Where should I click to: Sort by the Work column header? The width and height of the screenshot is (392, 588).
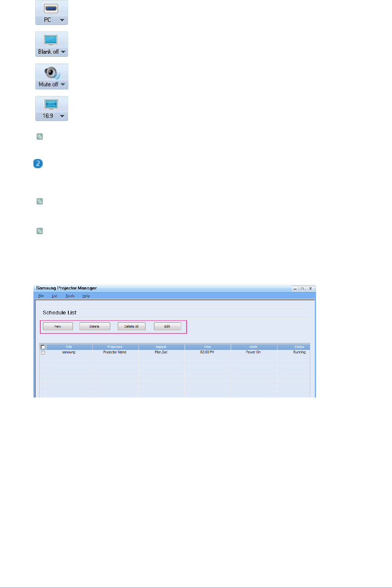pyautogui.click(x=254, y=347)
